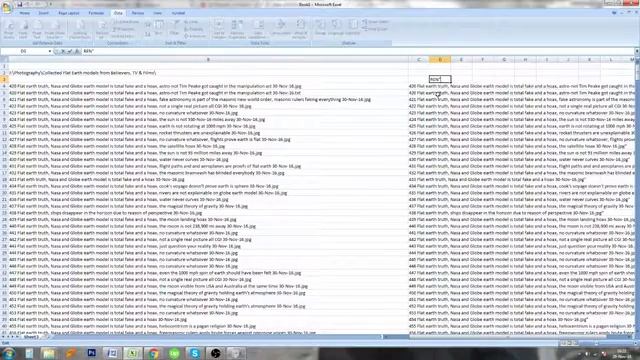Switch to the Home ribbon tab
640x360 pixels.
24,13
